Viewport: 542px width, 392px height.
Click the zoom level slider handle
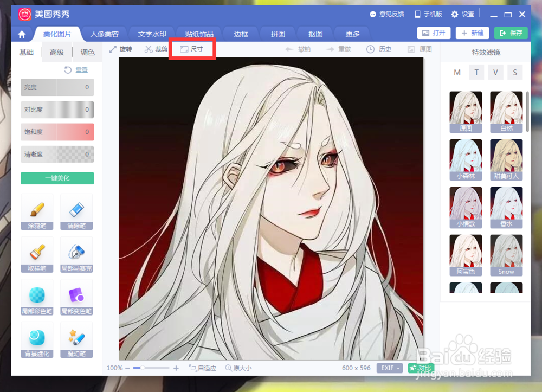tap(142, 368)
